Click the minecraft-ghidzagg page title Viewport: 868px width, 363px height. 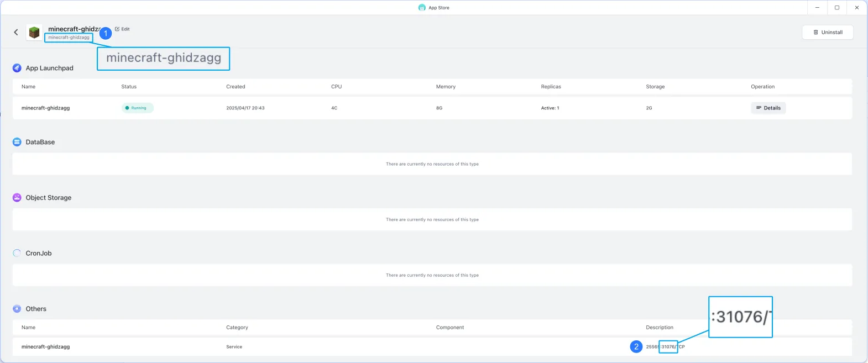tap(74, 29)
